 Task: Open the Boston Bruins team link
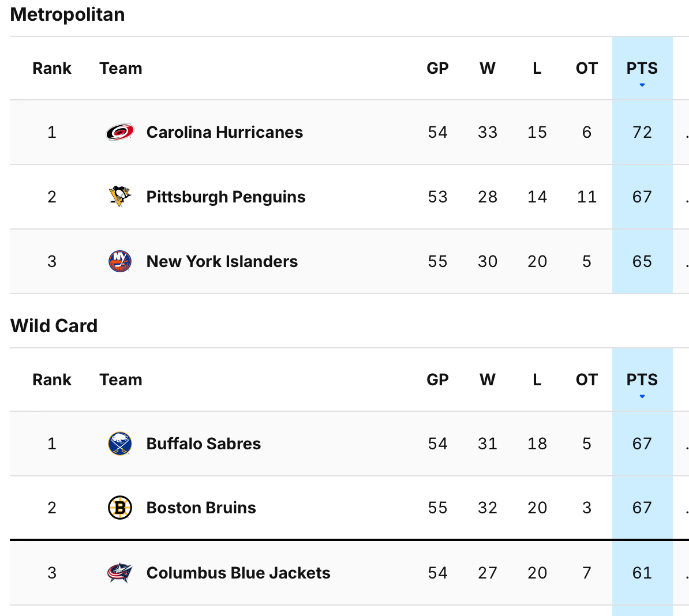[x=201, y=508]
